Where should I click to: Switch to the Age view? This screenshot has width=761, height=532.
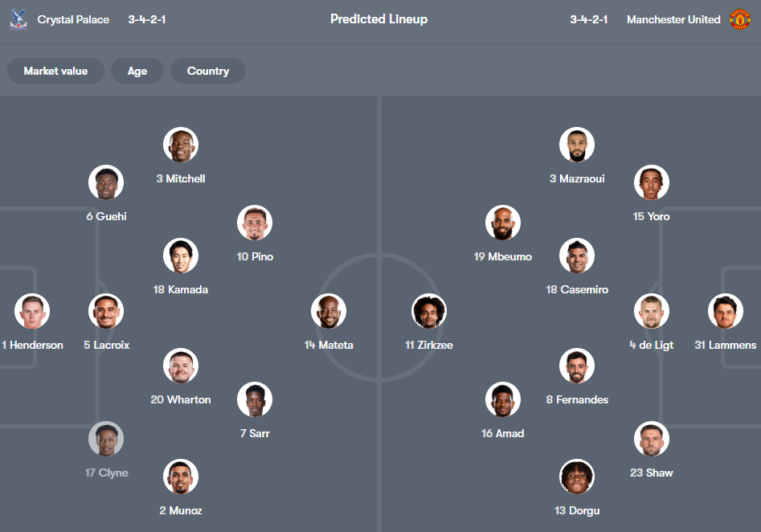[137, 71]
